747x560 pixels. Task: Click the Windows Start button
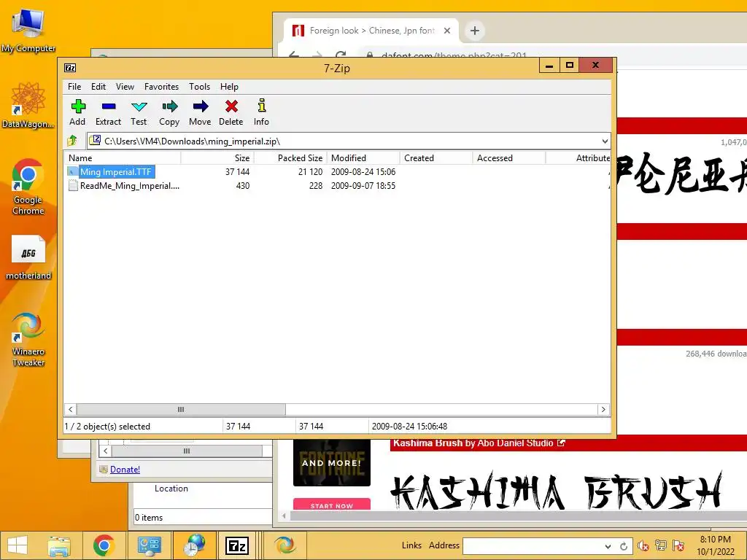[x=18, y=545]
